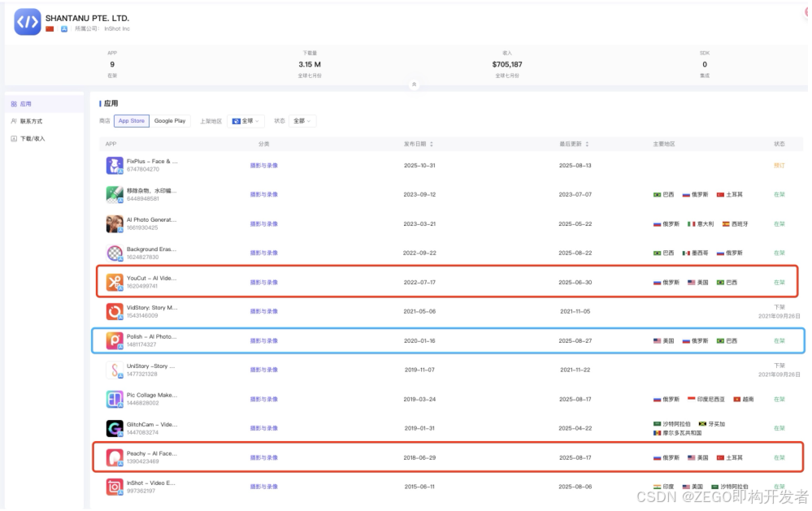Click the InShot Inc parent company link
This screenshot has width=812, height=511.
pos(117,29)
